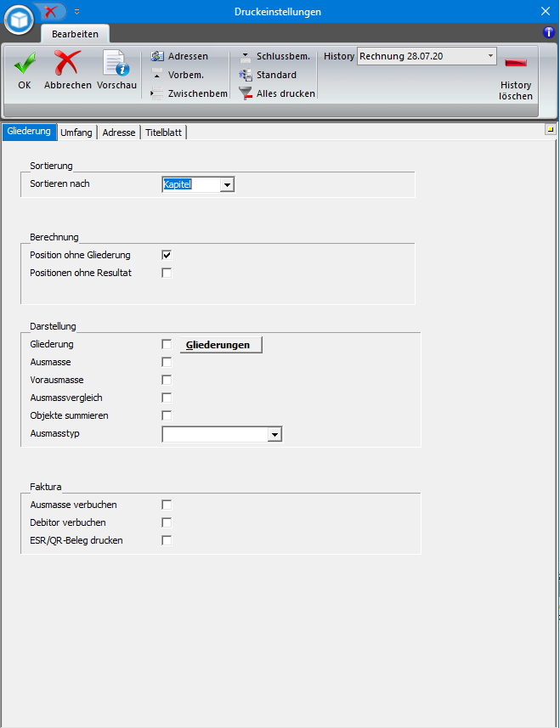This screenshot has width=560, height=728.
Task: Open the Ausmasstyp dropdown arrow
Action: tap(274, 435)
